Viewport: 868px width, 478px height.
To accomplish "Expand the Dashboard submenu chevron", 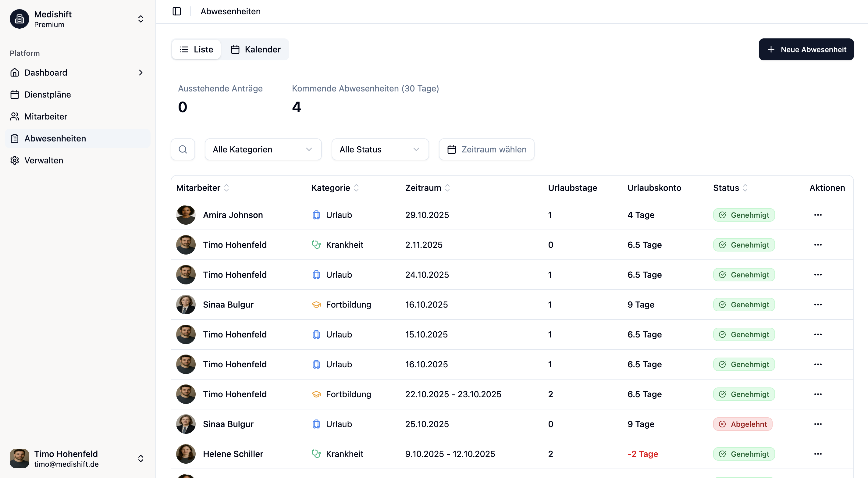I will pos(141,73).
